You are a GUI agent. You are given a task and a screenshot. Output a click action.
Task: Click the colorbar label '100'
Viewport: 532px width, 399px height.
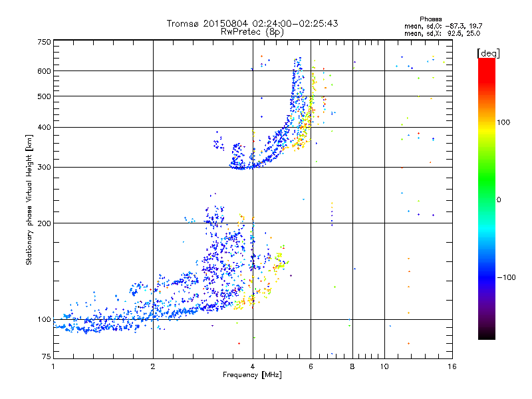pos(503,122)
